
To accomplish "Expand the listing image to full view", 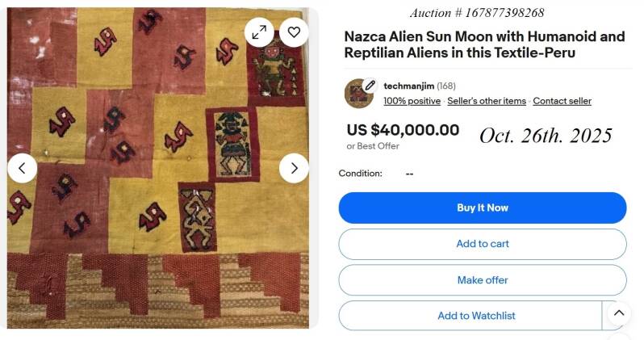I will (259, 32).
